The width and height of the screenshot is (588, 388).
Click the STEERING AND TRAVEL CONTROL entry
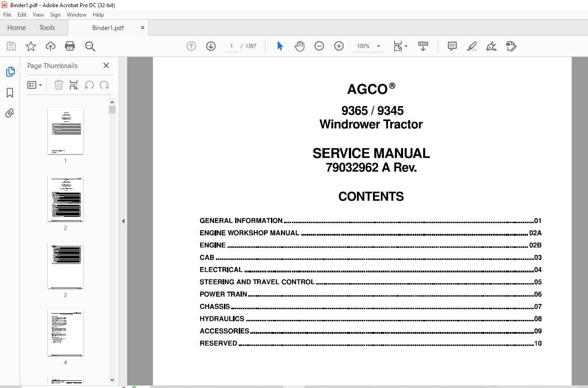pos(371,282)
